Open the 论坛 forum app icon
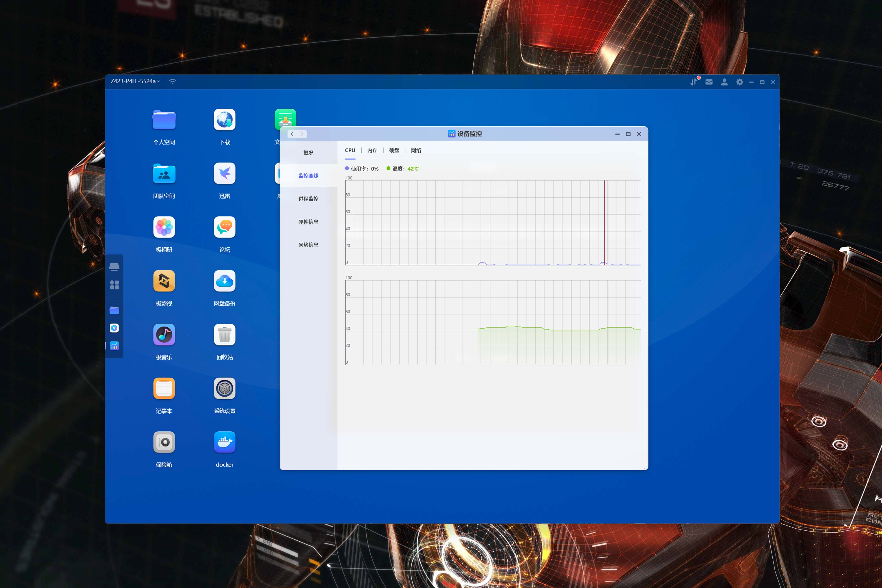Screen dimensions: 882x588 click(225, 227)
